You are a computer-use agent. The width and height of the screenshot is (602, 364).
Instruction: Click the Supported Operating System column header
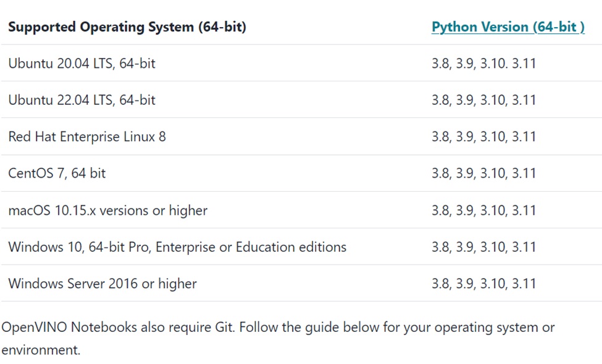click(127, 27)
